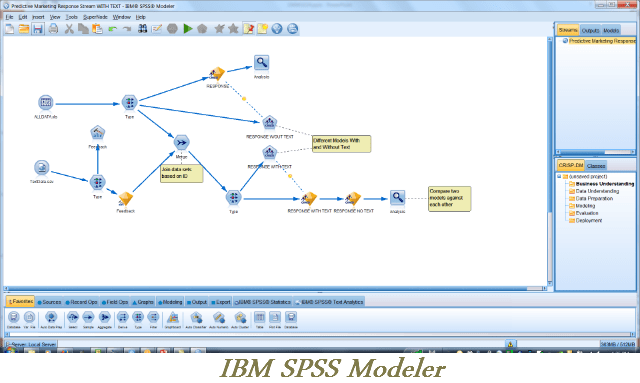Select the top Analysis magnifier node
Image resolution: width=640 pixels, height=383 pixels.
(x=261, y=63)
